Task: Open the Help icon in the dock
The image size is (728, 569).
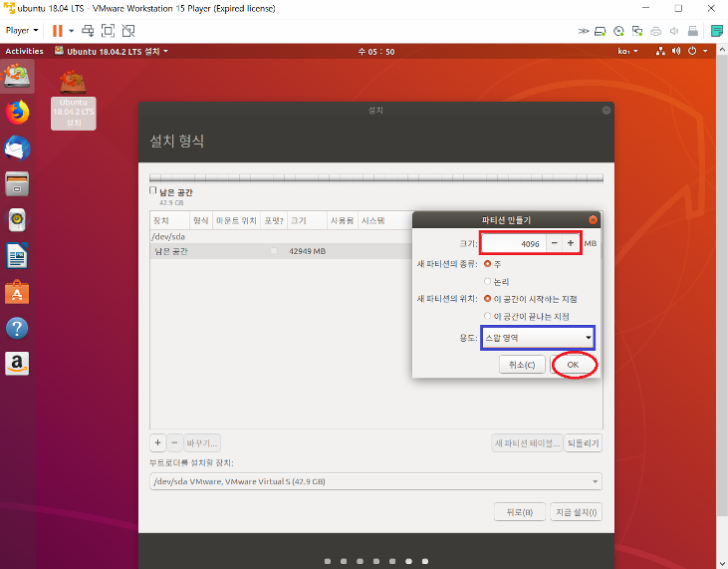Action: [x=17, y=328]
